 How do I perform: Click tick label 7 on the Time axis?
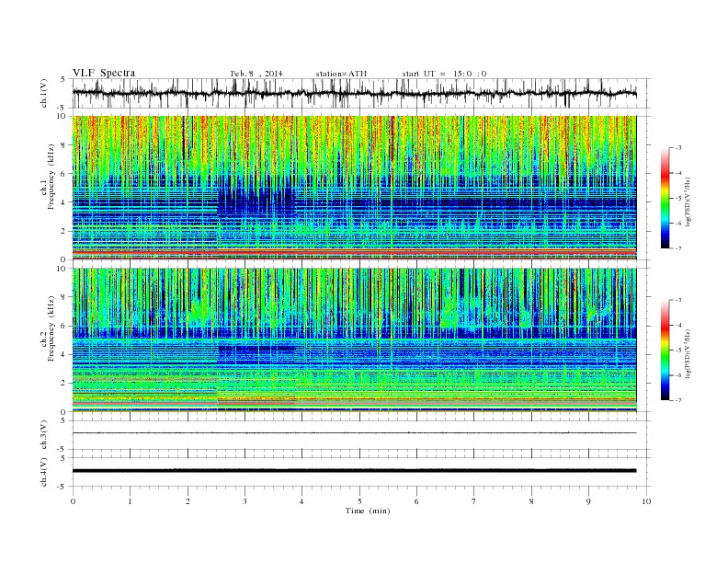[474, 501]
